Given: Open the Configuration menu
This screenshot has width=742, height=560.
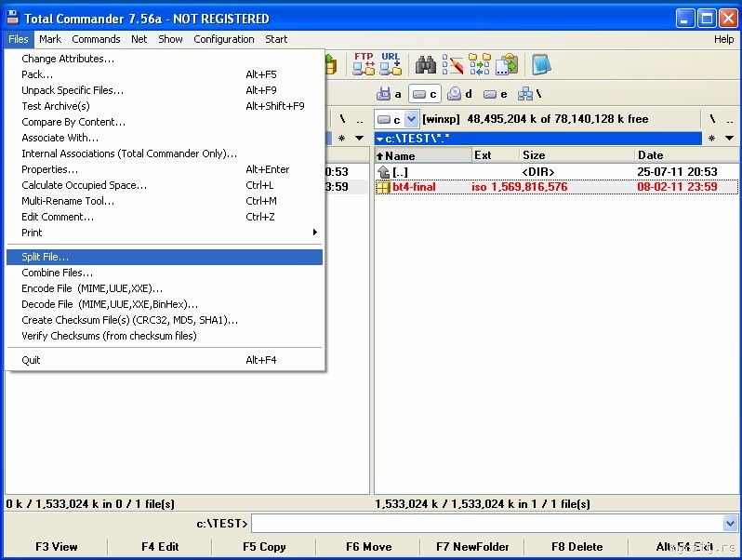Looking at the screenshot, I should (223, 39).
